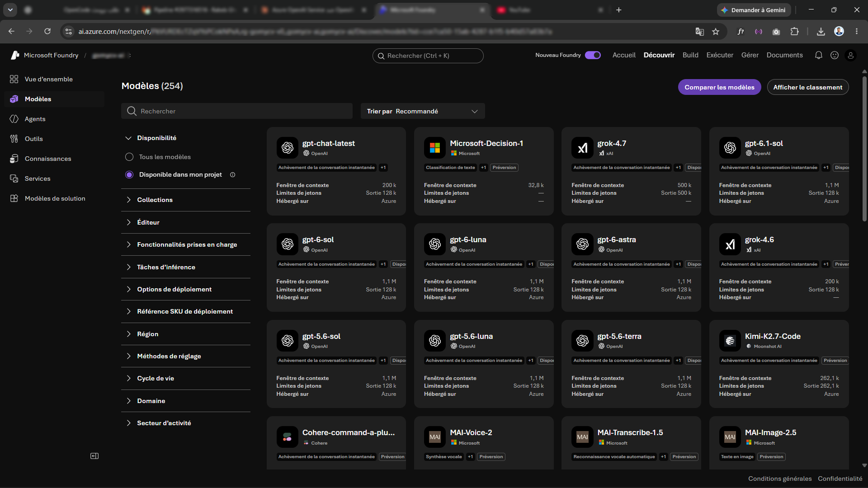Screen dimensions: 868x488
Task: Collapse the sidebar with the panel icon
Action: coord(94,456)
